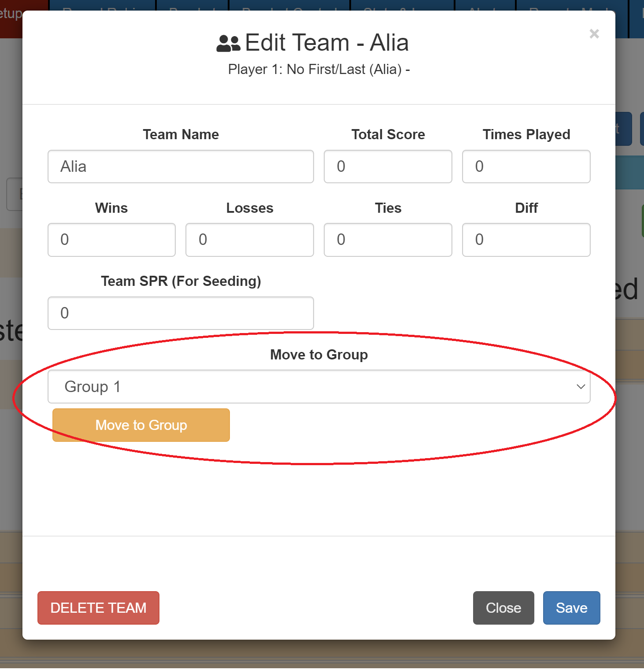Click the Edit Team - Alia title
This screenshot has height=670, width=644.
click(326, 43)
